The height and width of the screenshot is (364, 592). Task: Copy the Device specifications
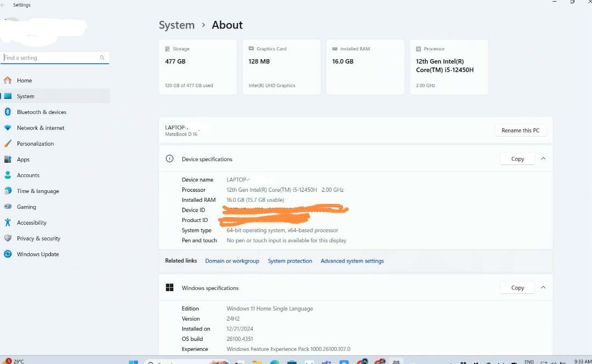pos(517,159)
